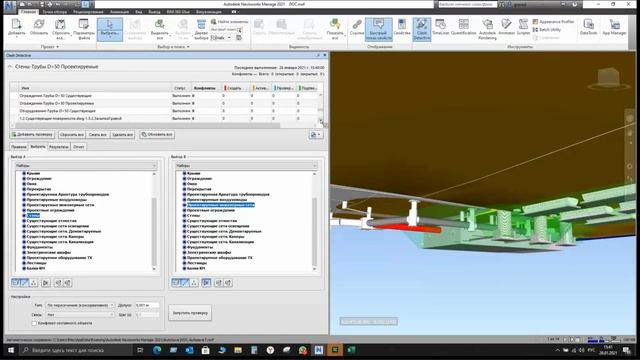This screenshot has height=360, width=640.
Task: Toggle self-intersect for Selection A
Action: coord(46,282)
